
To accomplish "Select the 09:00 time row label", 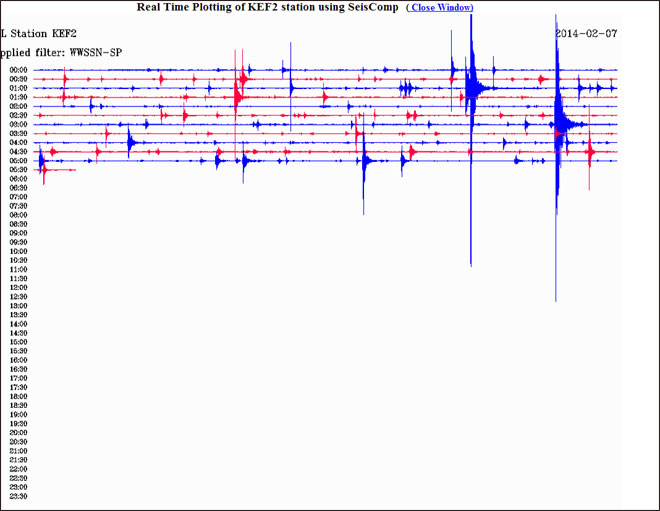I will [18, 233].
